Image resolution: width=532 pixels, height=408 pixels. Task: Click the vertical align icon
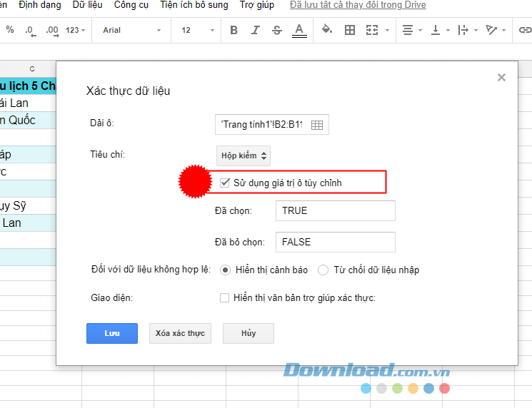pyautogui.click(x=436, y=30)
